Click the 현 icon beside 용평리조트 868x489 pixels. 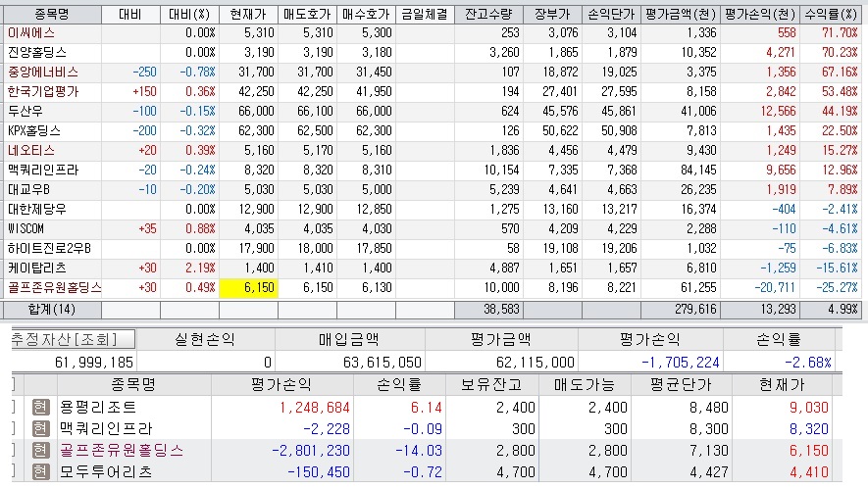click(40, 407)
